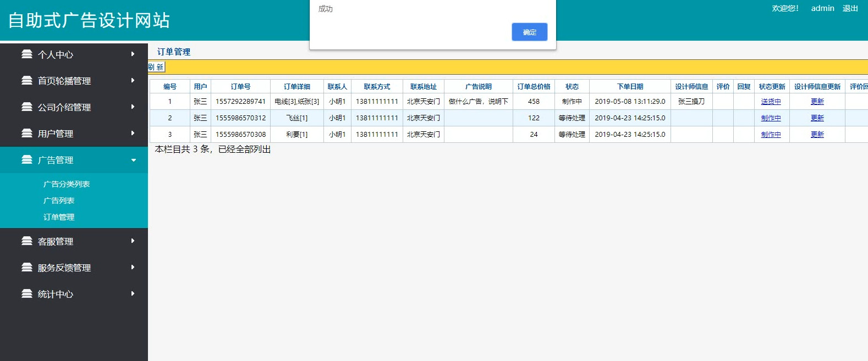868x361 pixels.
Task: Click total price 24 cell
Action: click(534, 135)
